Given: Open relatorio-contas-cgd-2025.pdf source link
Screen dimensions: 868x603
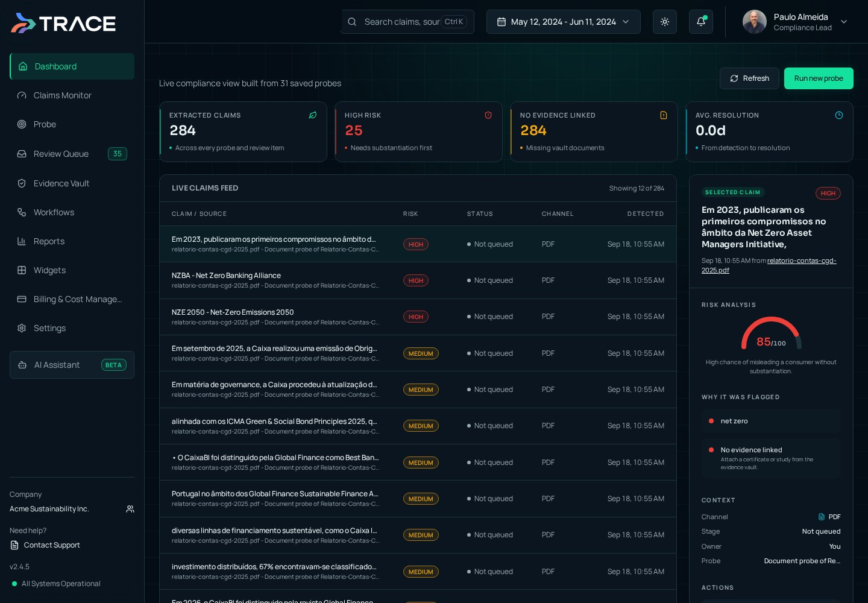Looking at the screenshot, I should coord(769,265).
